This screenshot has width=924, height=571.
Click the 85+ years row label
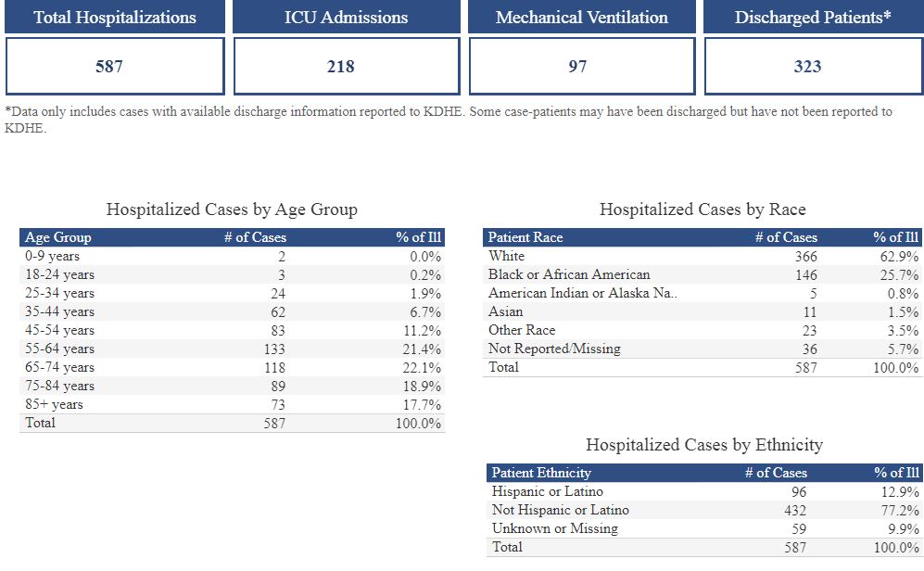[54, 404]
